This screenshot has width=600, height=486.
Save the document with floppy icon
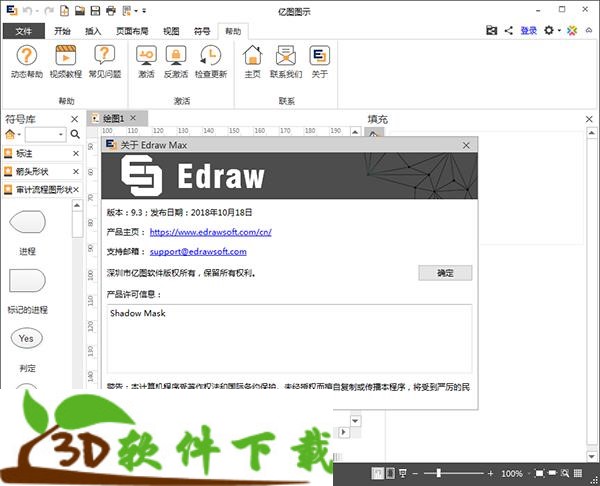coord(95,11)
